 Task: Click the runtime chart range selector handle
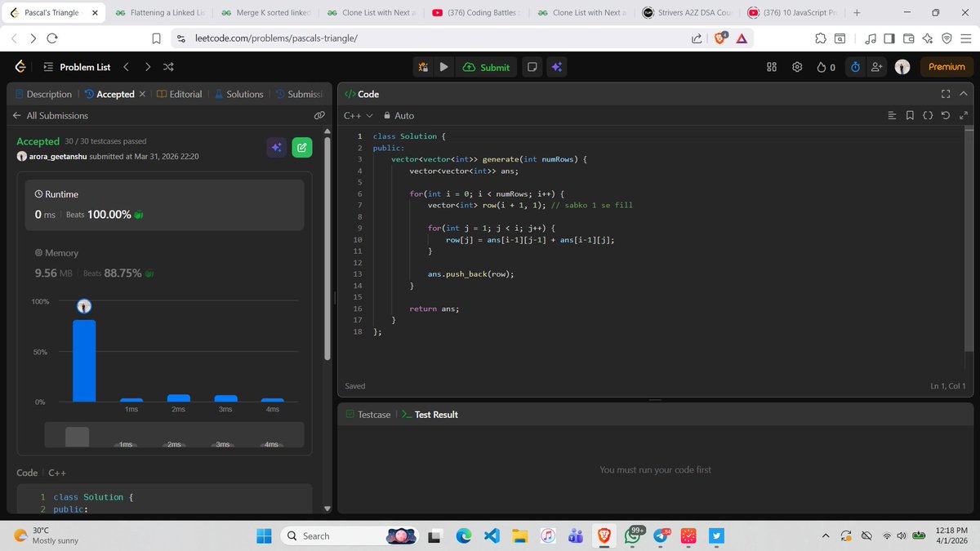(77, 436)
